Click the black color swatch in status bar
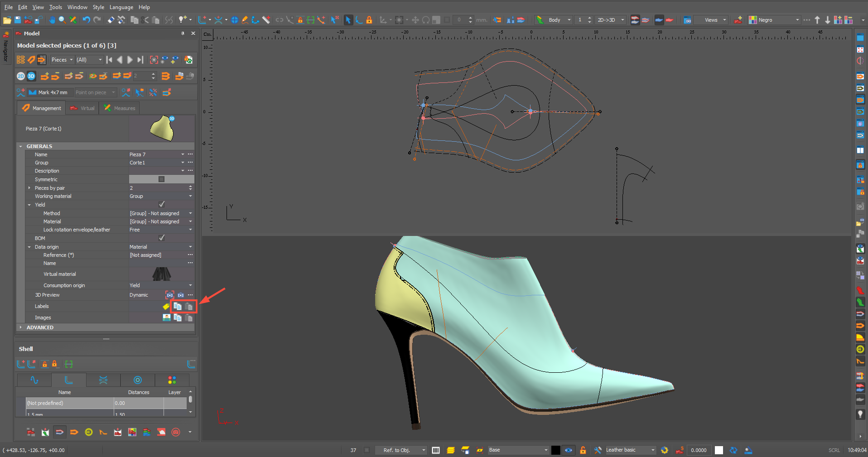Image resolution: width=868 pixels, height=457 pixels. click(x=555, y=450)
